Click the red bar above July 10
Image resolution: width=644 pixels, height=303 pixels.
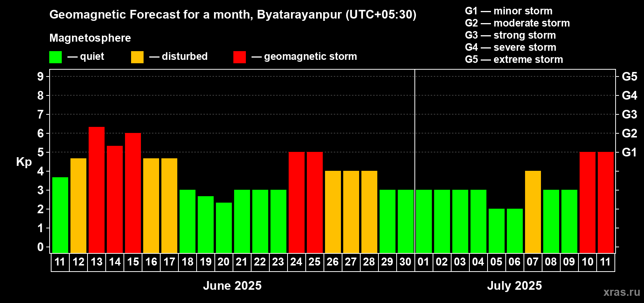pos(588,202)
